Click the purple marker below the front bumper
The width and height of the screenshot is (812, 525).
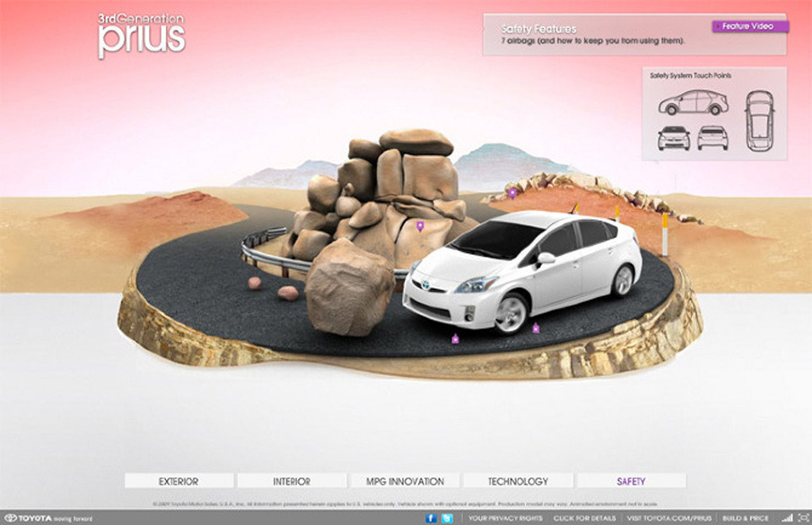(x=455, y=338)
